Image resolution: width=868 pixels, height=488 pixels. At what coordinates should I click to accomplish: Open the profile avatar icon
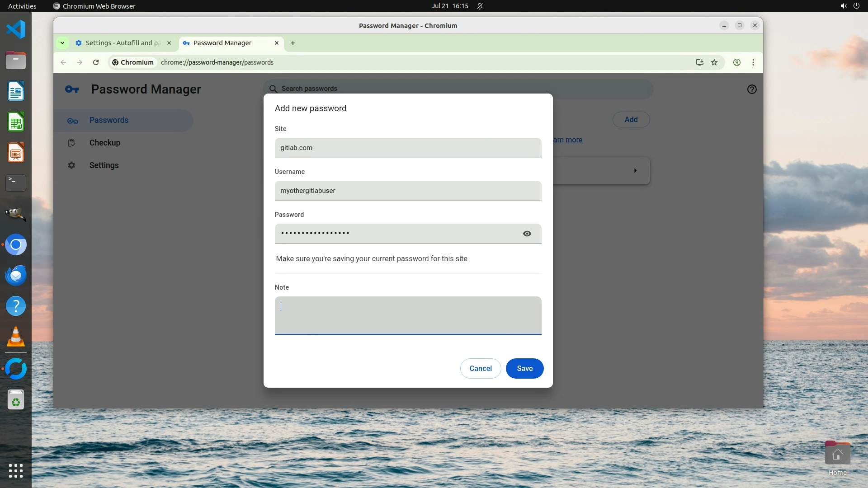click(737, 62)
